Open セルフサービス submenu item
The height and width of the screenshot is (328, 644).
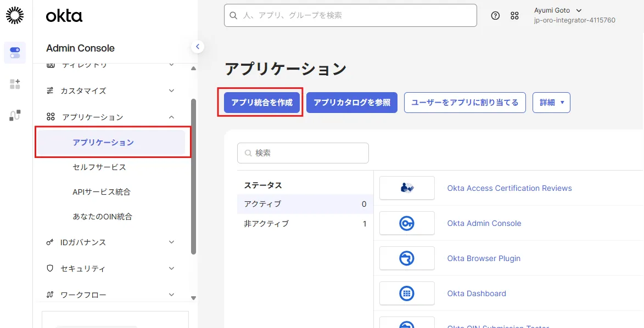(99, 167)
